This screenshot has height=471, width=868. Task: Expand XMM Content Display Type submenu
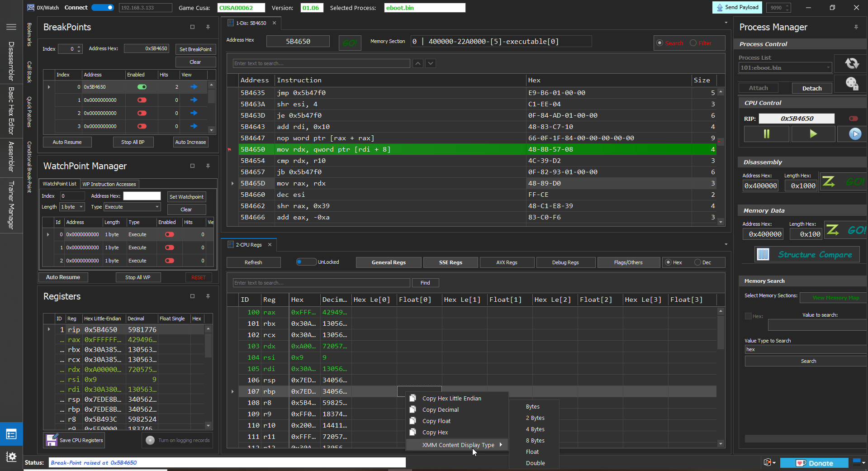coord(457,445)
